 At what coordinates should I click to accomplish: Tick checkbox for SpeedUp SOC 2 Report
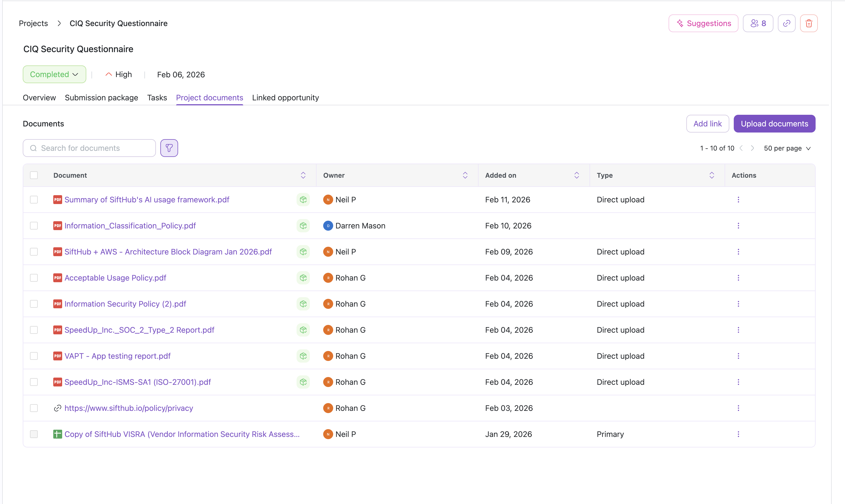pos(34,330)
